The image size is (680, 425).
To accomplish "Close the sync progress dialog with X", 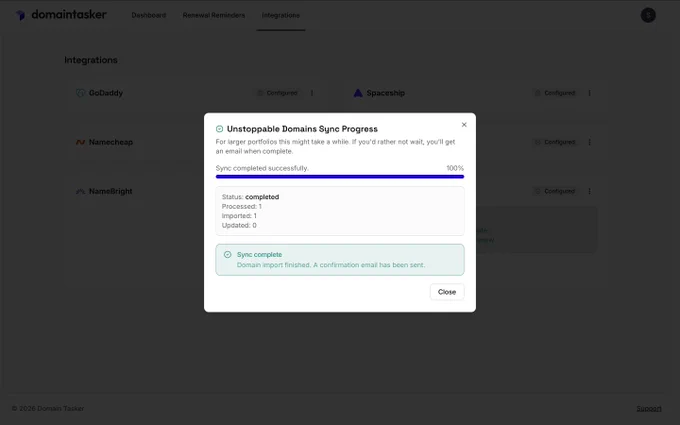I will click(x=464, y=125).
